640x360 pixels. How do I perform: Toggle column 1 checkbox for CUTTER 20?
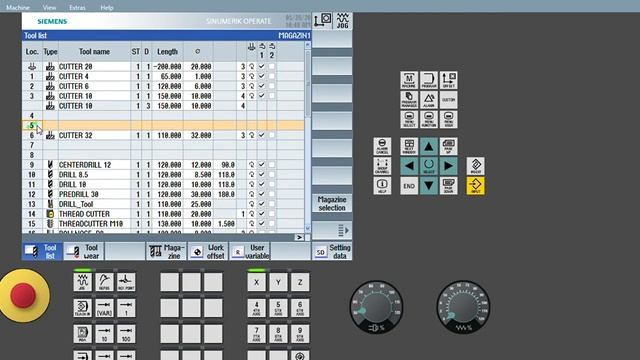point(262,66)
